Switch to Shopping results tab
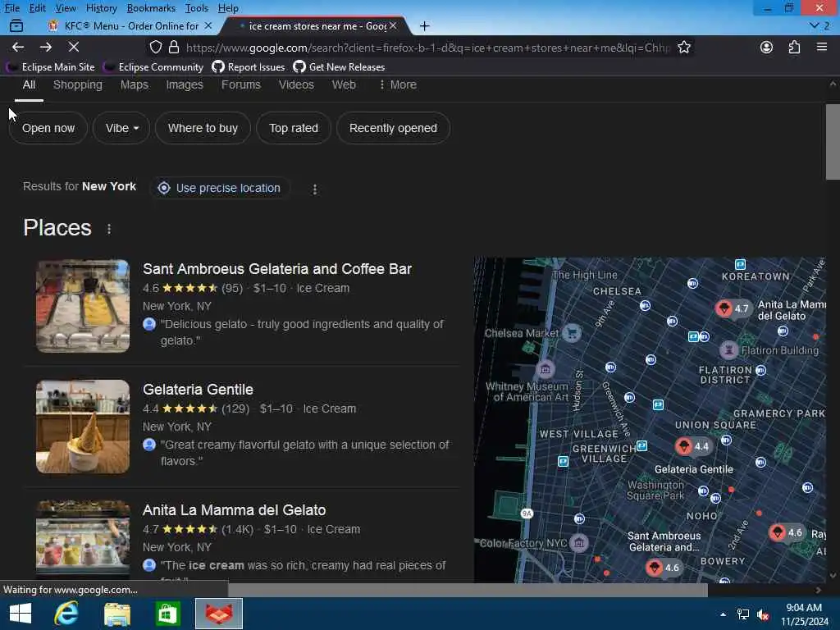 [78, 84]
